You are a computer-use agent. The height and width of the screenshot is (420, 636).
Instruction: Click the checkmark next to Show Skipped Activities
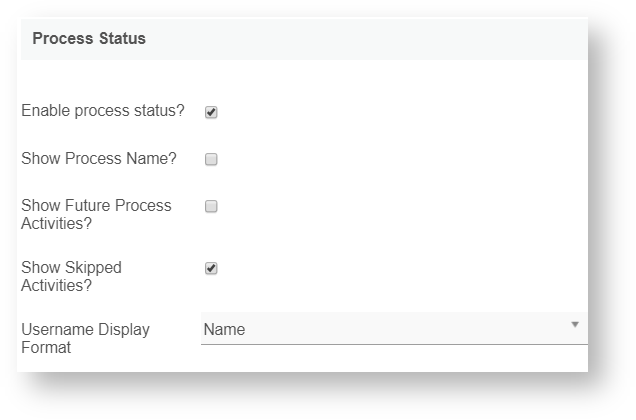point(211,268)
